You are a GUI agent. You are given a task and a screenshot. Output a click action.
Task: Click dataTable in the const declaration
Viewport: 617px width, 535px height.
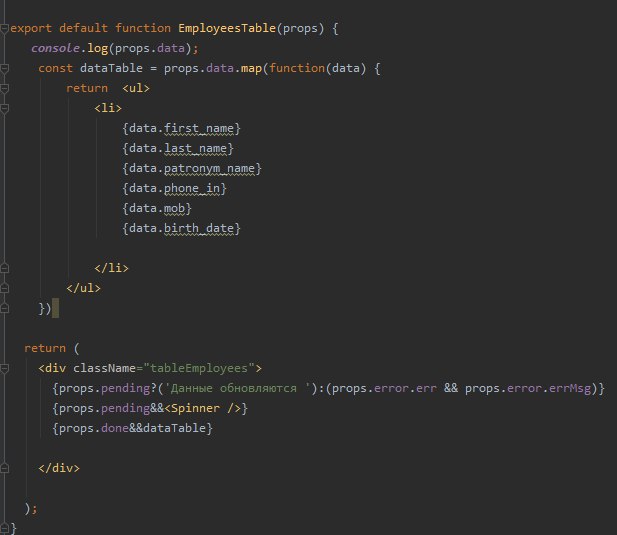click(x=111, y=68)
